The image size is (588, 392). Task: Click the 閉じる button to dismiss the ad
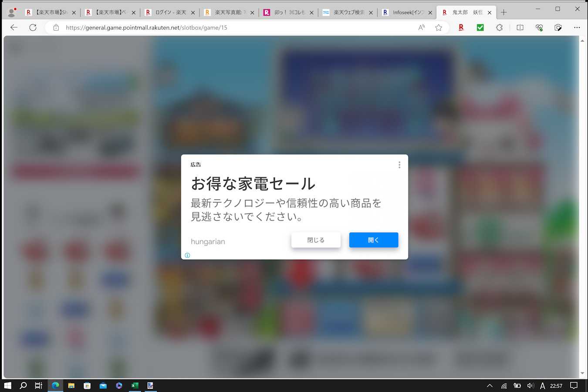[x=316, y=240]
